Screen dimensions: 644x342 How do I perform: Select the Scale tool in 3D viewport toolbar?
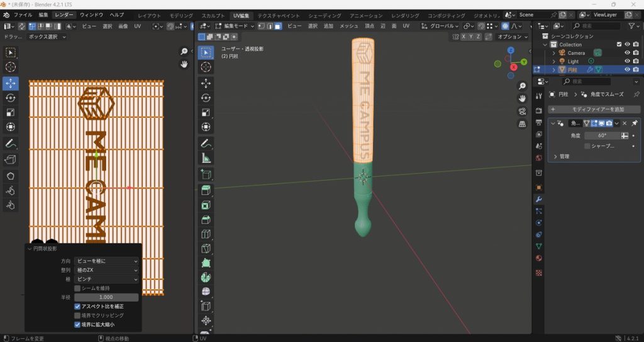[206, 113]
